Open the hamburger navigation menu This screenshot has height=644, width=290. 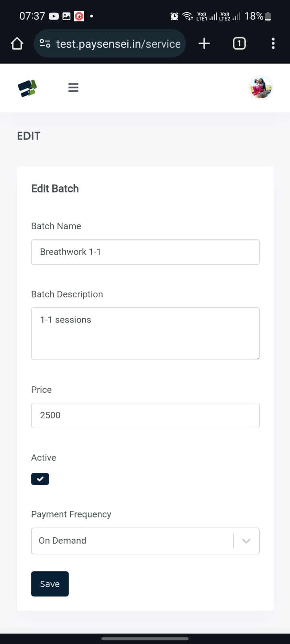pos(73,87)
